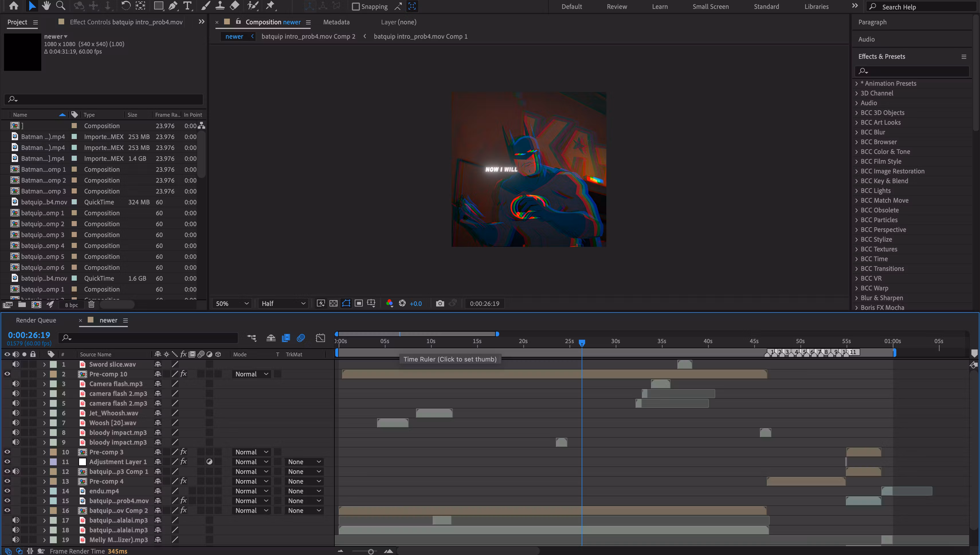Switch to the Render Queue tab
The image size is (980, 555).
coord(36,320)
